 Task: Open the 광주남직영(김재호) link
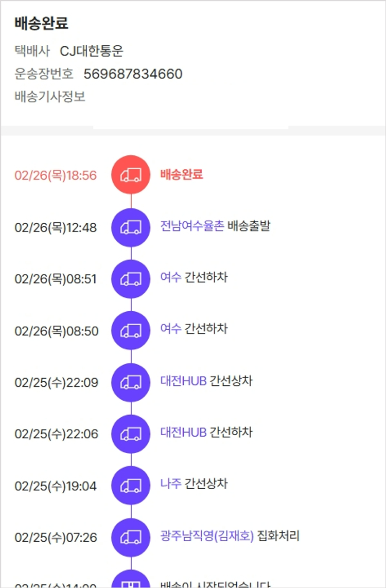[207, 536]
